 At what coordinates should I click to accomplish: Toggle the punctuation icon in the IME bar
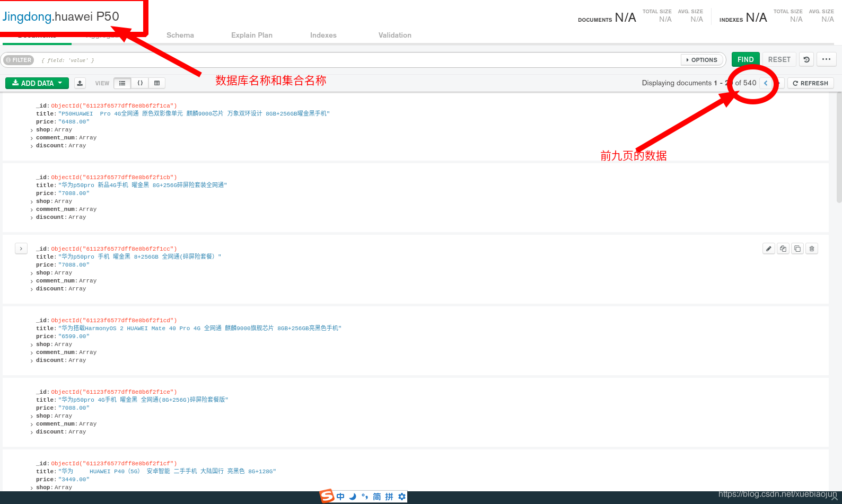click(x=365, y=497)
